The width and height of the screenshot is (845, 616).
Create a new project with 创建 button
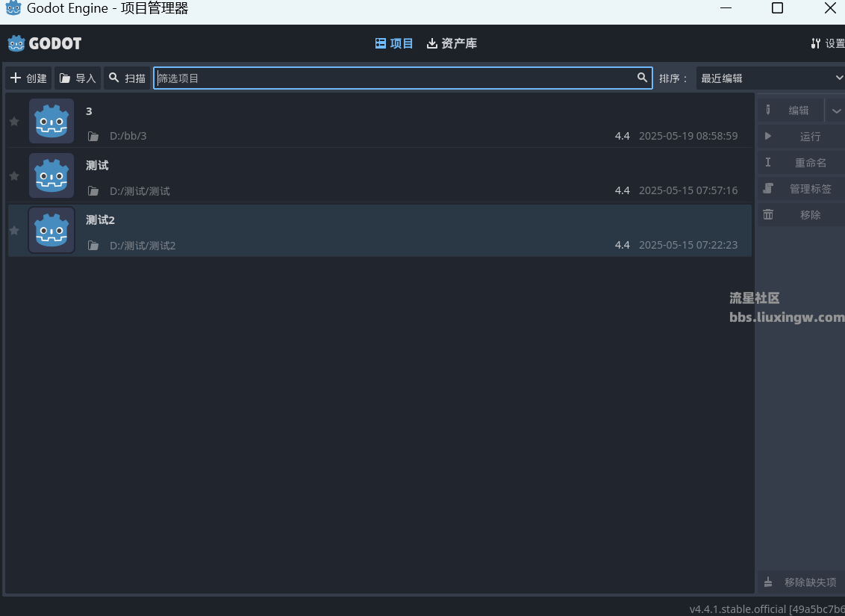[x=28, y=78]
